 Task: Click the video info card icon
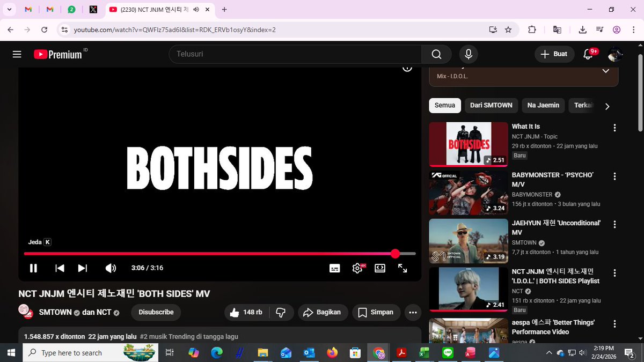point(407,68)
